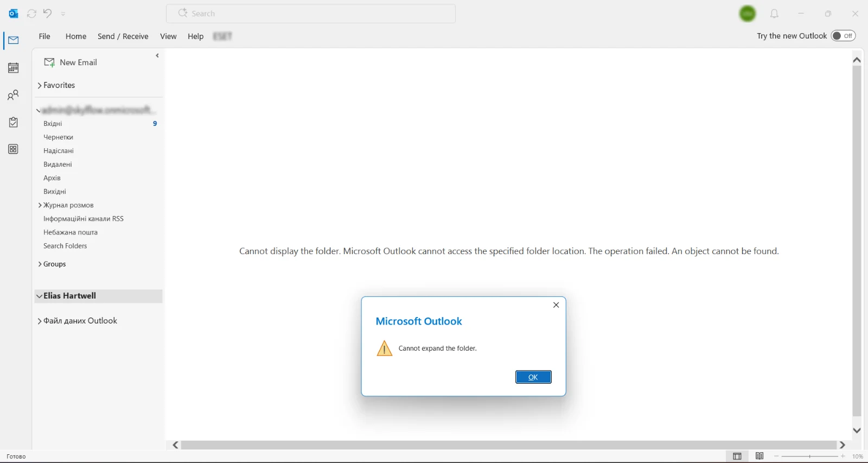Click the Send/Receive sync icon in title bar
868x463 pixels.
[x=31, y=14]
